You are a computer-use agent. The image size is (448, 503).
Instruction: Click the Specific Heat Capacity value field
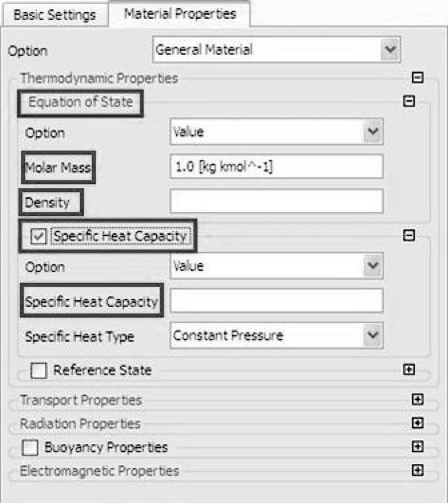click(276, 301)
